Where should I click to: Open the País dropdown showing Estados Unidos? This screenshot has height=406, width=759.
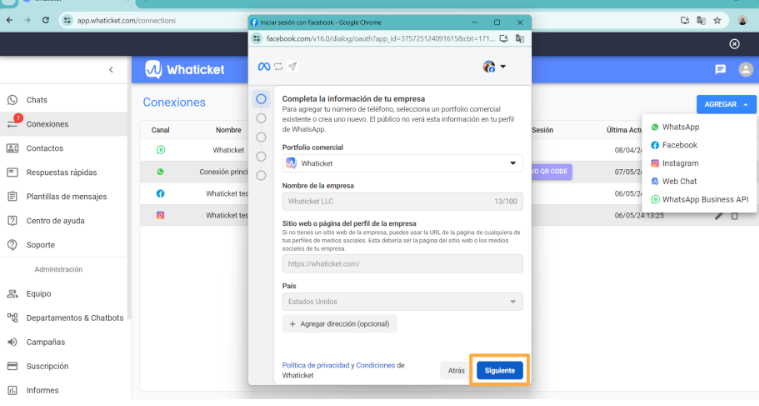[402, 301]
